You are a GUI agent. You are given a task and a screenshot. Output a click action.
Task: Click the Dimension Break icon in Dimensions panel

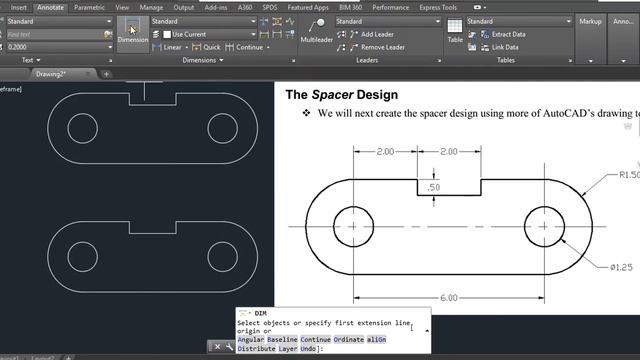[264, 21]
